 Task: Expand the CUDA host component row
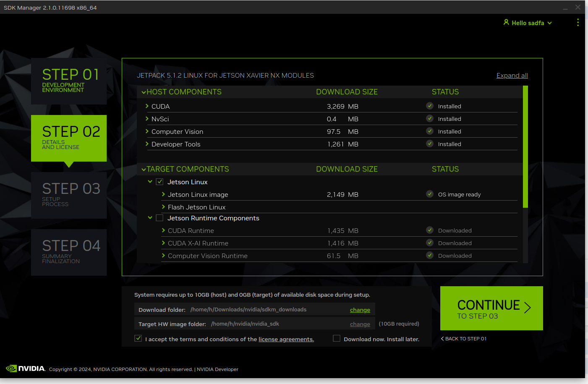147,106
